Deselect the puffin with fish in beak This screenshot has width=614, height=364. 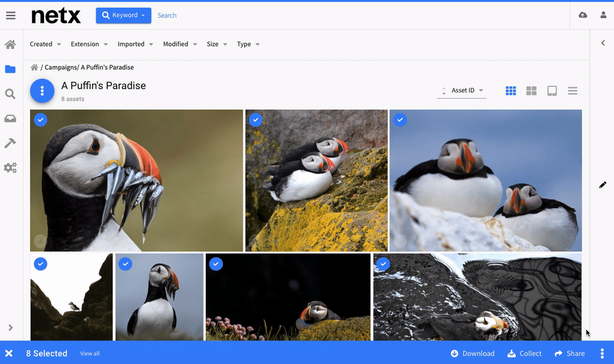[x=40, y=120]
